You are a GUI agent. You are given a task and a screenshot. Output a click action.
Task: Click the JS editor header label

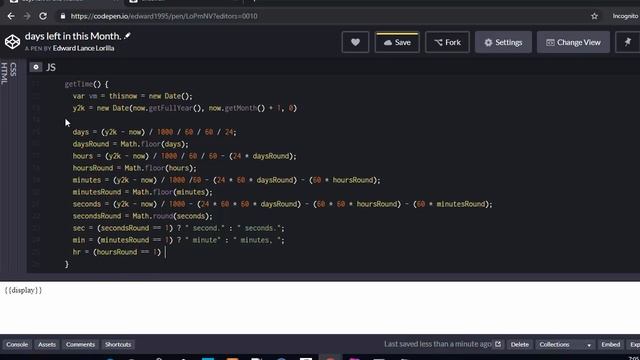pyautogui.click(x=51, y=67)
